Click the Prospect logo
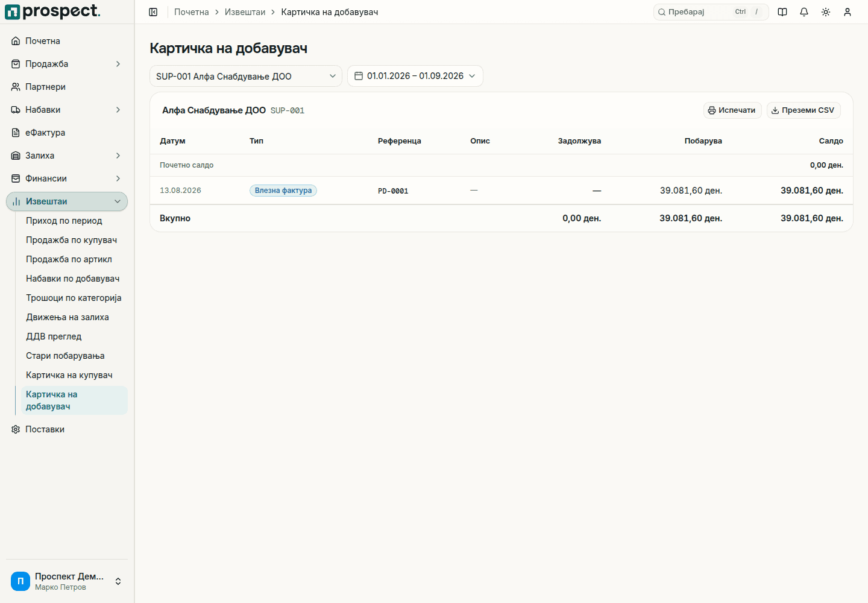Image resolution: width=868 pixels, height=603 pixels. (x=53, y=11)
